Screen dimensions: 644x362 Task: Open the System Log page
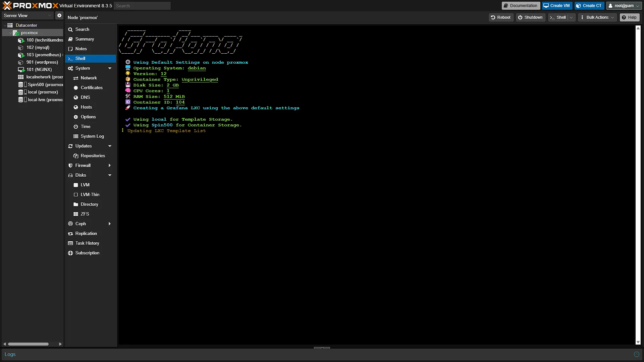point(91,136)
